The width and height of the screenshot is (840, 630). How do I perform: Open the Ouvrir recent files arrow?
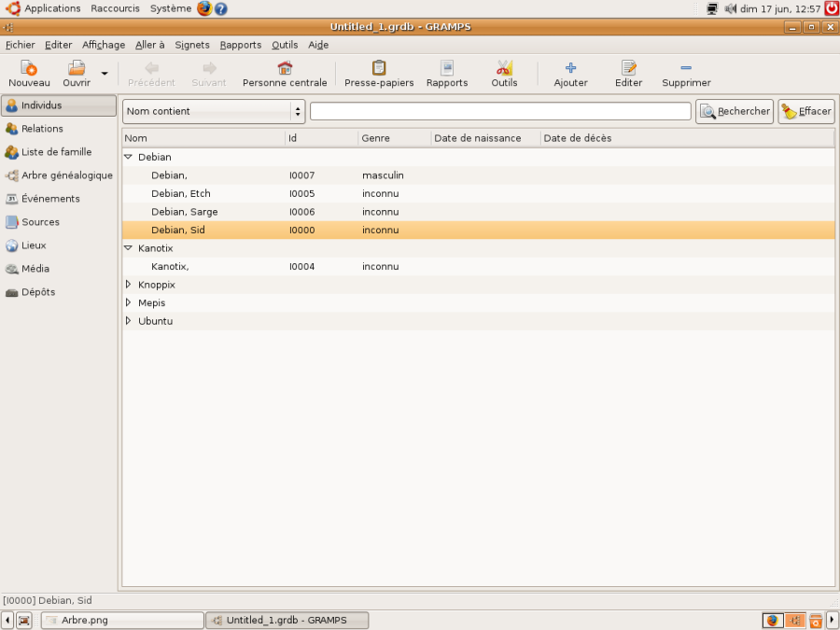(x=105, y=74)
